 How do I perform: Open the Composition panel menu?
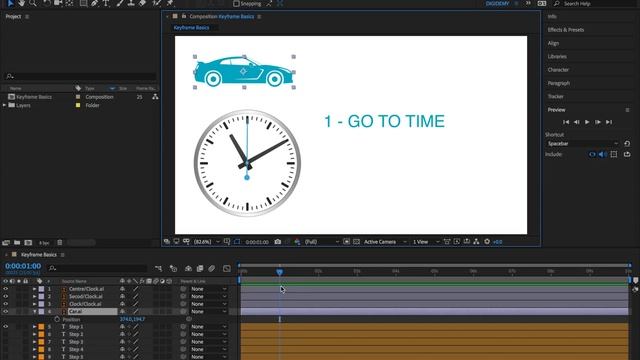pos(259,17)
